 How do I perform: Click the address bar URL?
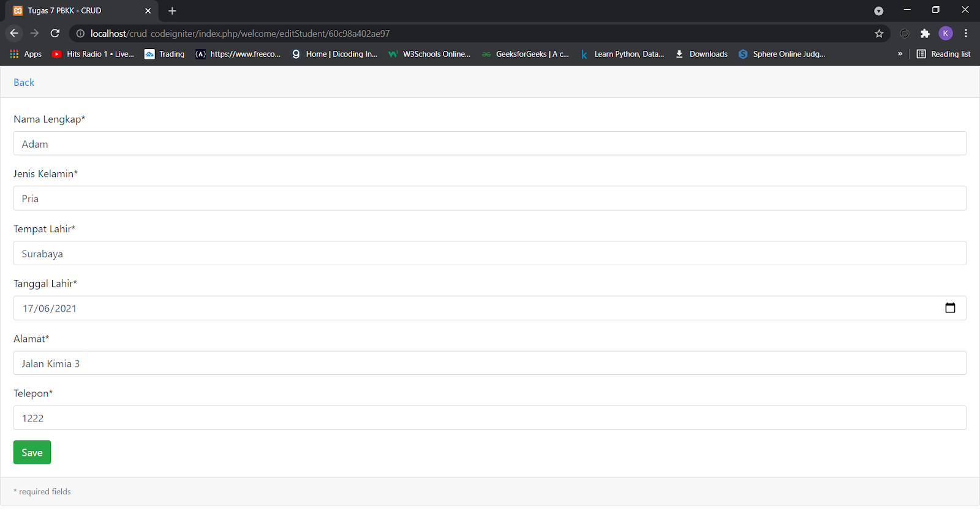click(x=240, y=34)
